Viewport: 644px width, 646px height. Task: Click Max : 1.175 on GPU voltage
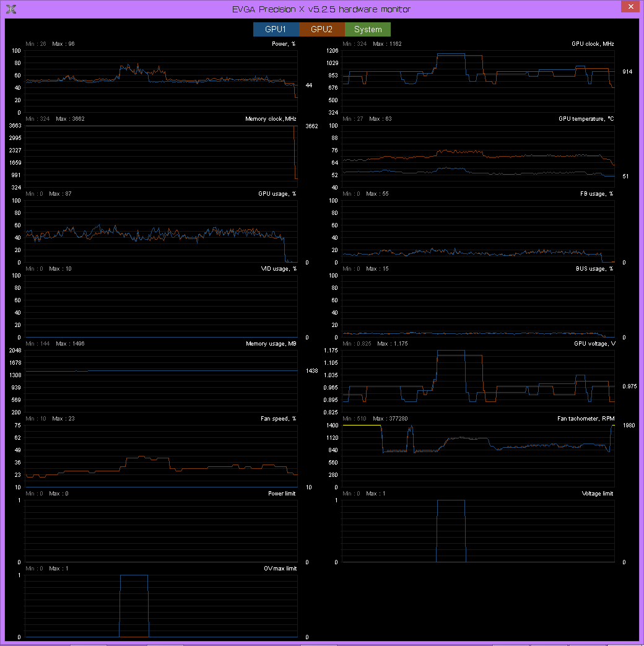click(x=392, y=344)
